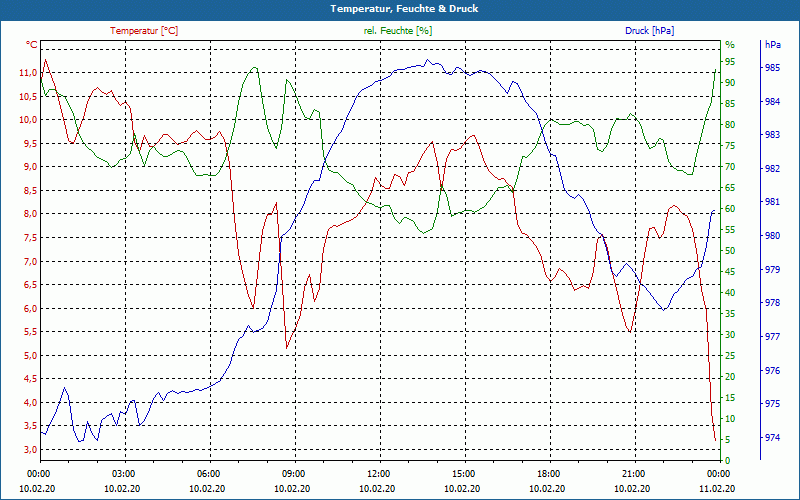Click the '9,0' temperature axis tick
800x500 pixels.
pyautogui.click(x=30, y=167)
